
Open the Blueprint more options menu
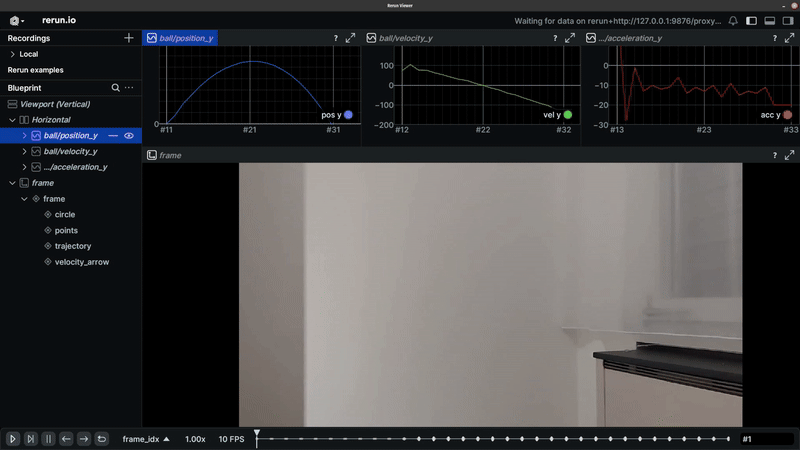coord(129,88)
